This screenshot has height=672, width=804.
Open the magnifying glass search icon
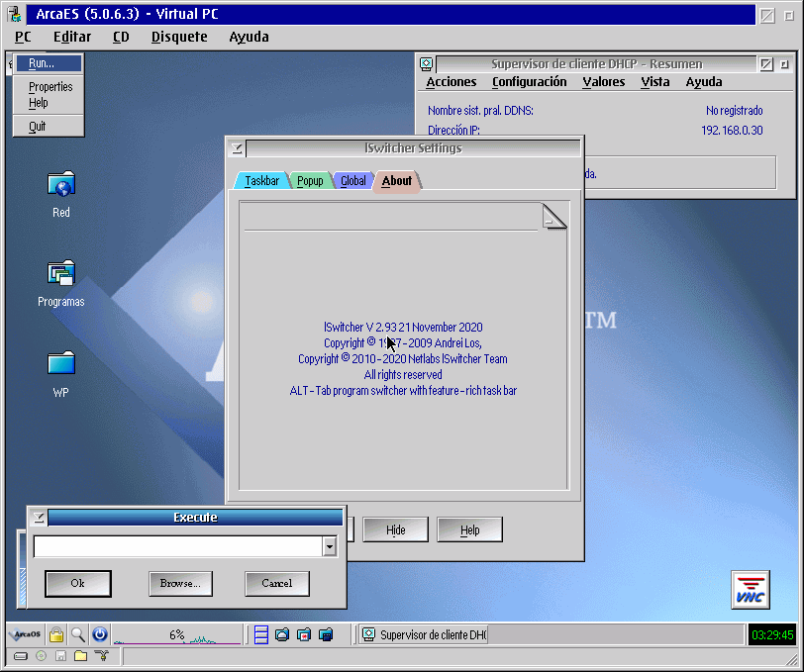78,634
